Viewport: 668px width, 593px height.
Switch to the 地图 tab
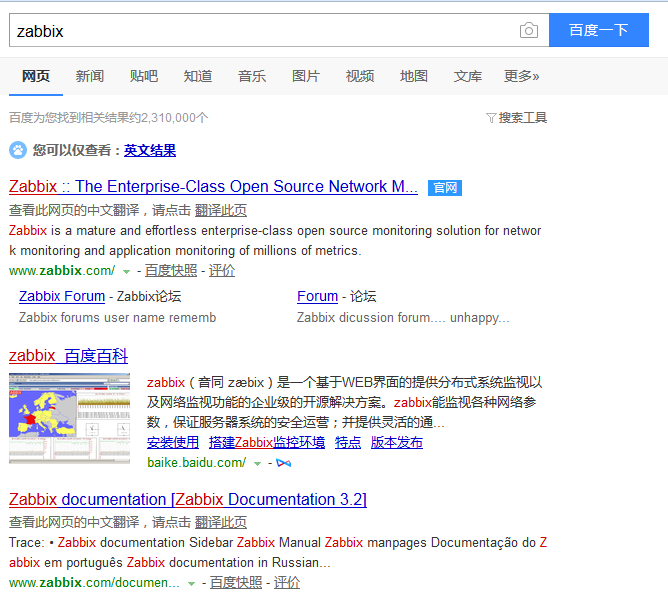414,76
